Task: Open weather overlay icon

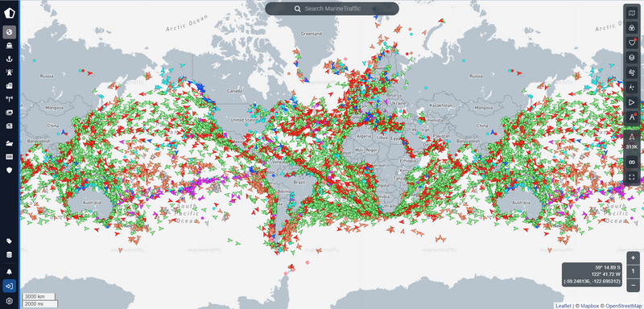Action: (632, 72)
